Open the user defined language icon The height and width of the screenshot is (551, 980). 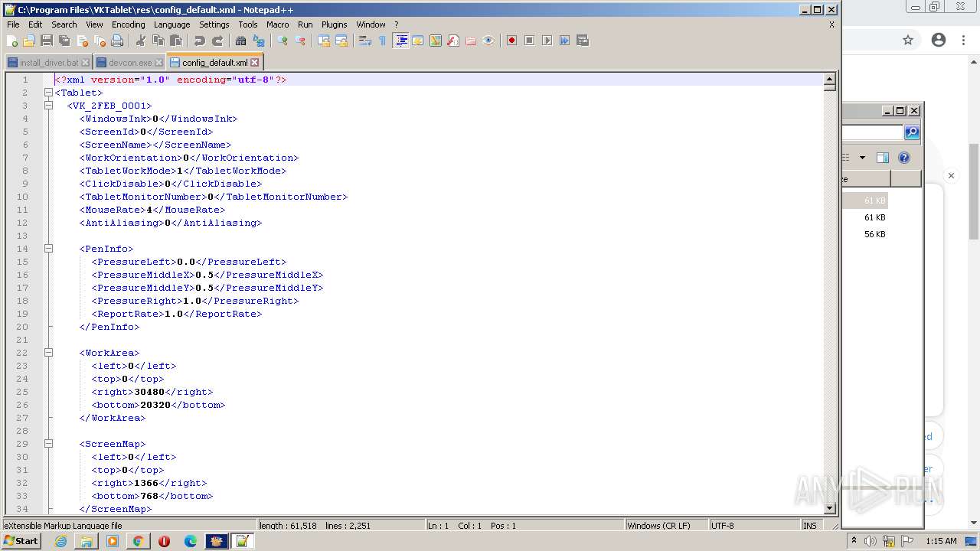click(418, 41)
